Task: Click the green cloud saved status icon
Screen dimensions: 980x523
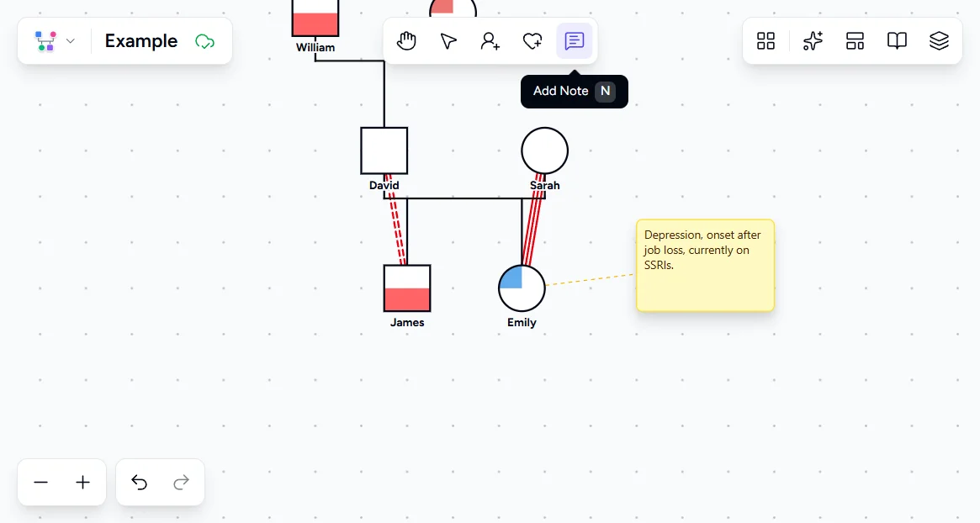Action: [204, 42]
